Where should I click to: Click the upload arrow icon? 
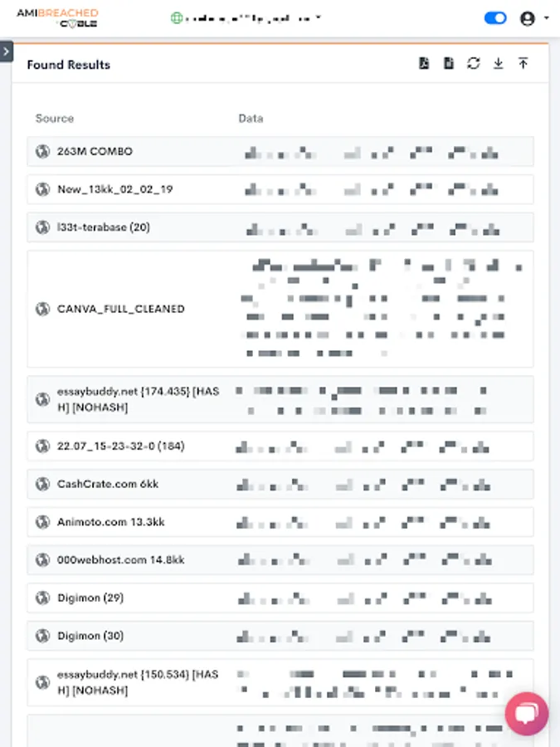[x=523, y=63]
